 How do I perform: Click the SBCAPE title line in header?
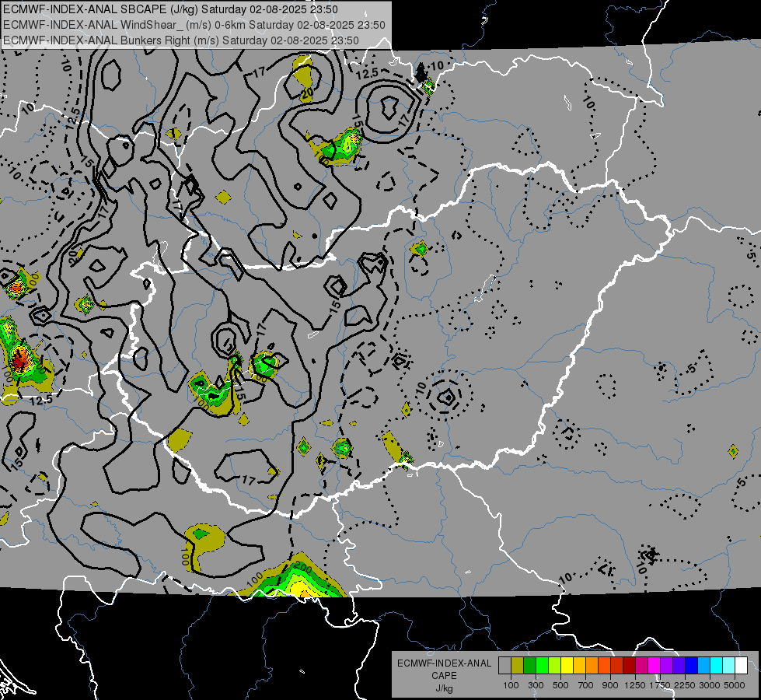171,9
